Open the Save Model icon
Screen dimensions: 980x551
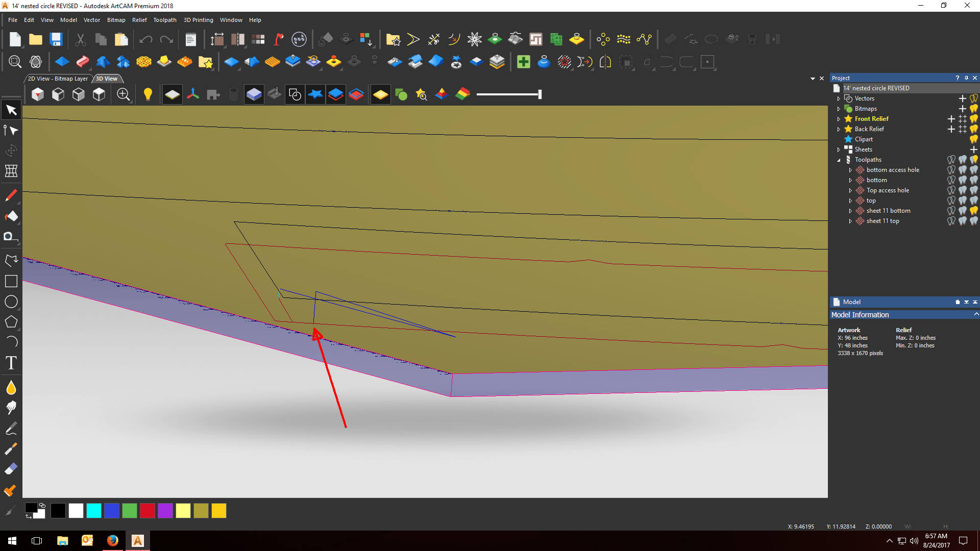[56, 39]
